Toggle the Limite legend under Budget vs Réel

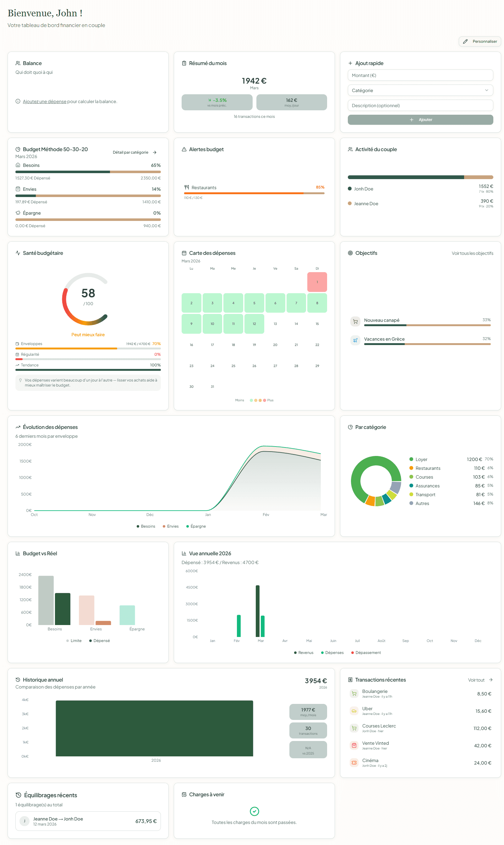coord(74,640)
